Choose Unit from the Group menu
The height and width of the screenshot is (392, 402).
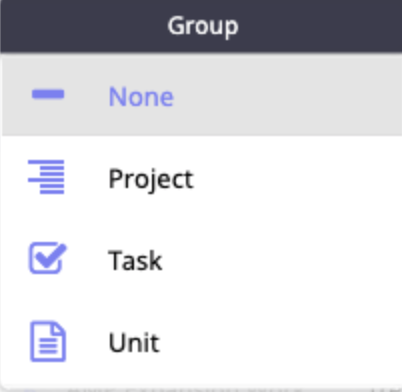[x=202, y=342]
